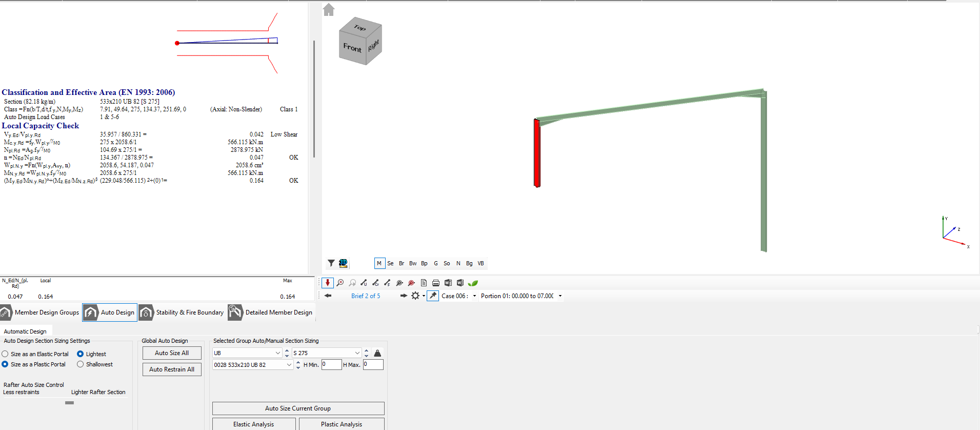Expand the 0028 533x210 UB 82 dropdown
Viewport: 980px width, 430px height.
tap(289, 365)
